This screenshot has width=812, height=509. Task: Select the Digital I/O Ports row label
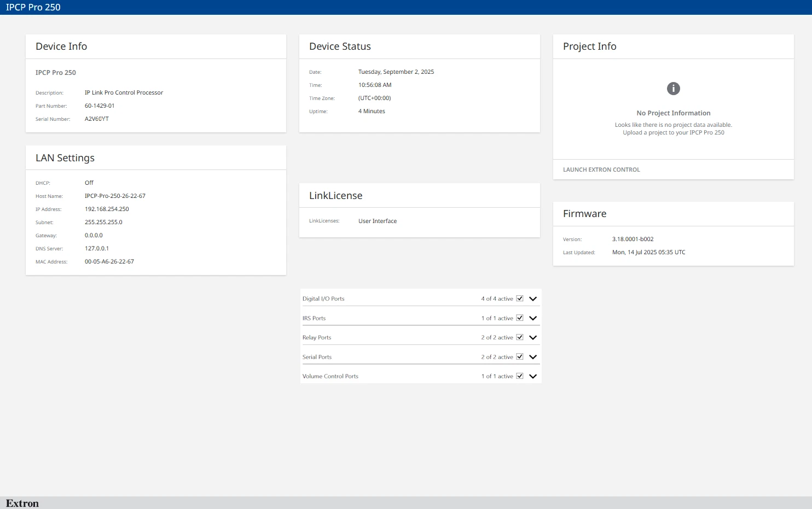tap(323, 299)
